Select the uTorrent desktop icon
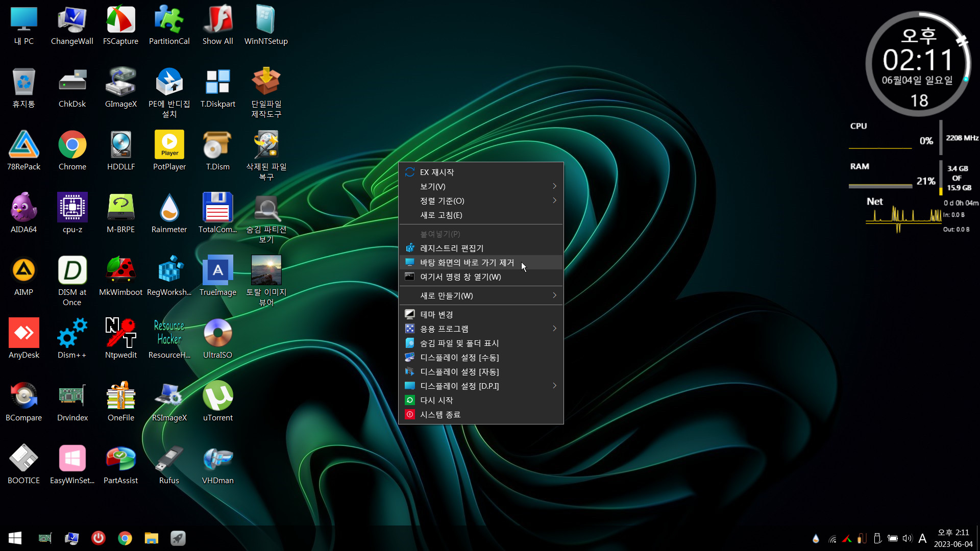 pyautogui.click(x=218, y=402)
